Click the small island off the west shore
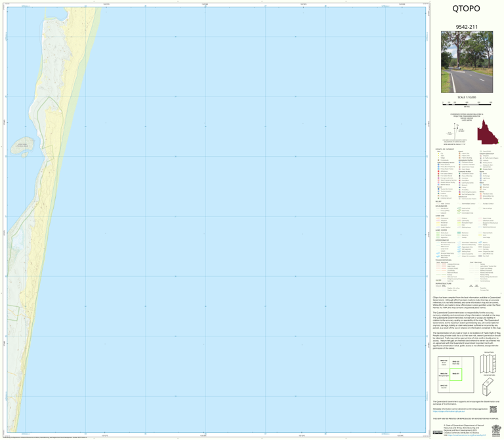 (x=22, y=146)
